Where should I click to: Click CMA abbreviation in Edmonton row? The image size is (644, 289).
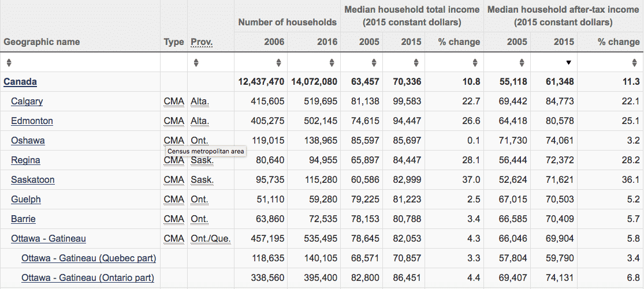(x=174, y=121)
